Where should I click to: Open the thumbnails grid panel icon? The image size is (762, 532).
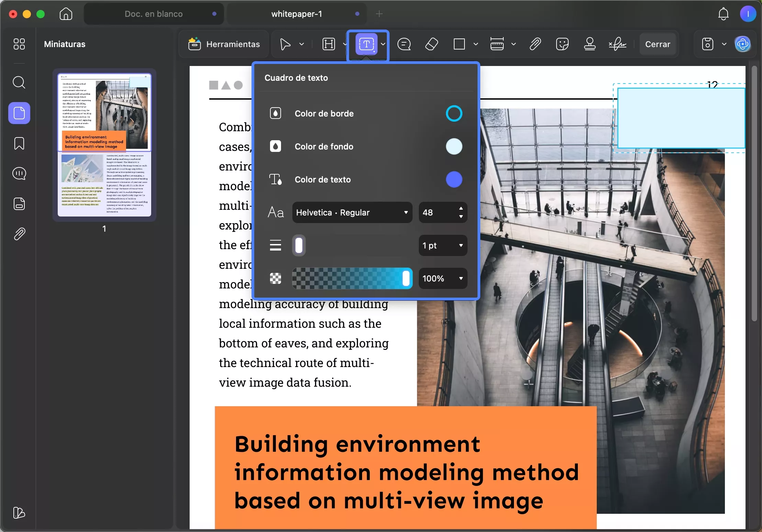(19, 44)
